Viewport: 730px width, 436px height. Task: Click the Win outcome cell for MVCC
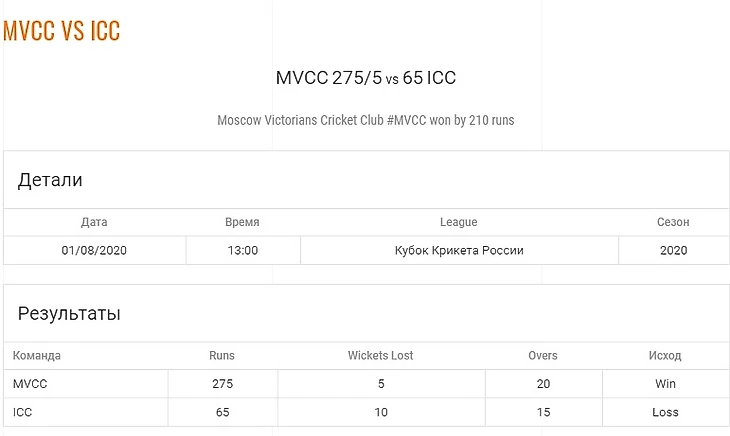[x=665, y=384]
